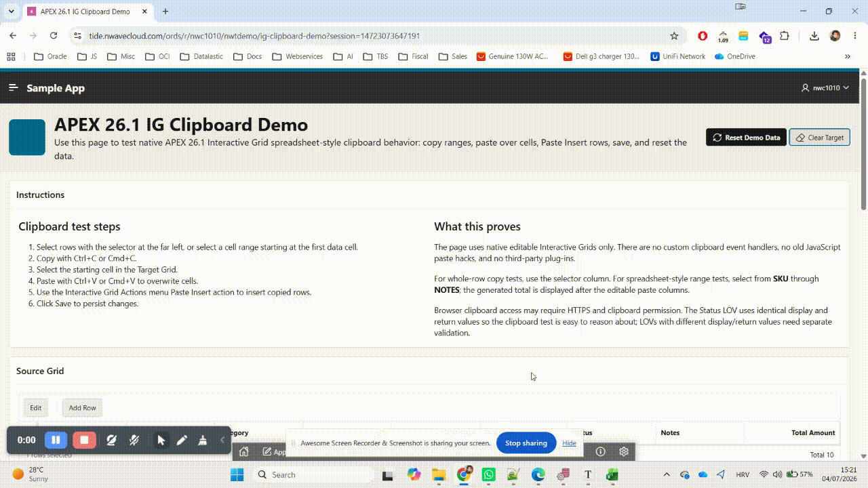Open the Fiscal bookmarks folder
The image size is (868, 488).
point(413,56)
